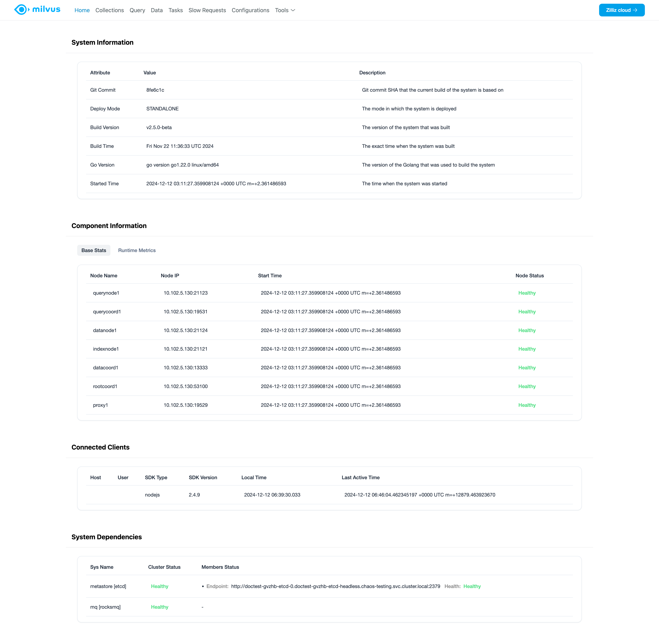Image resolution: width=659 pixels, height=644 pixels.
Task: Expand the Tools dropdown chevron
Action: tap(293, 10)
